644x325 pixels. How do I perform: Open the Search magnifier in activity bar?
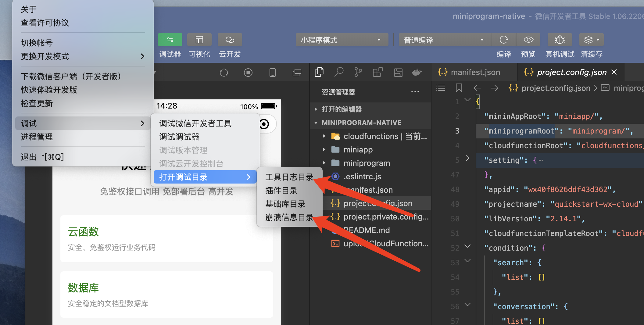point(339,72)
